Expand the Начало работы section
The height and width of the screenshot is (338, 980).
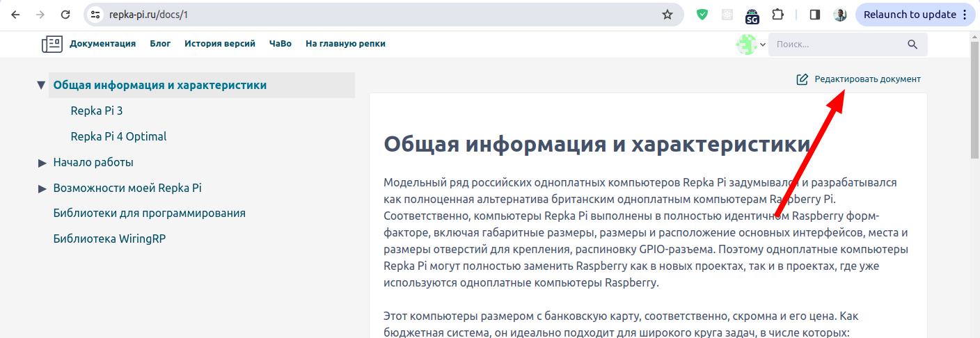coord(42,163)
